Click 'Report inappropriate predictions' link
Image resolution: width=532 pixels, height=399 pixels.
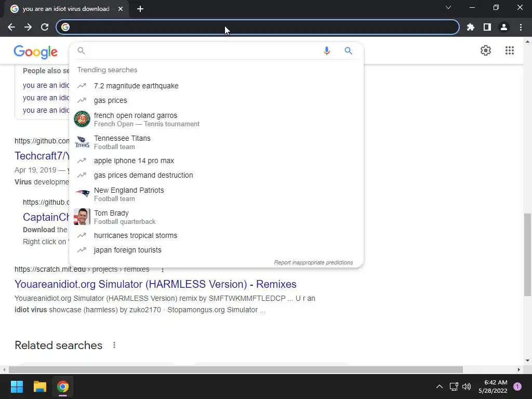(313, 262)
